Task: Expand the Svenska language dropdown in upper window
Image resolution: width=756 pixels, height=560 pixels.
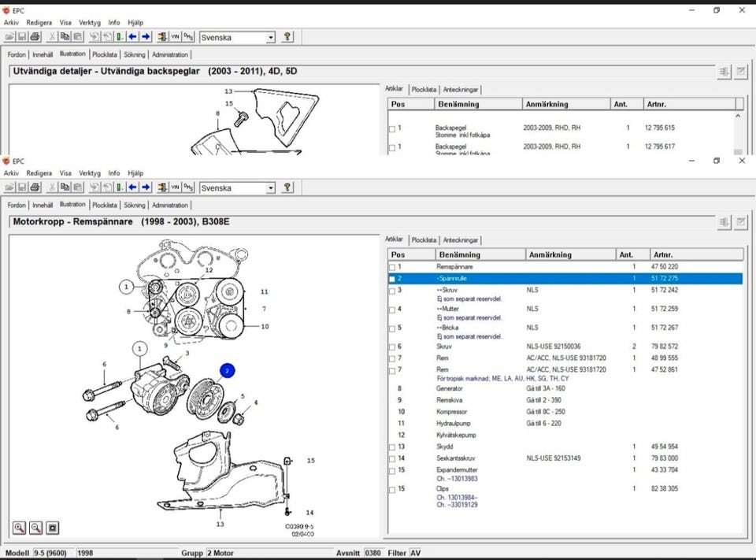Action: (270, 37)
